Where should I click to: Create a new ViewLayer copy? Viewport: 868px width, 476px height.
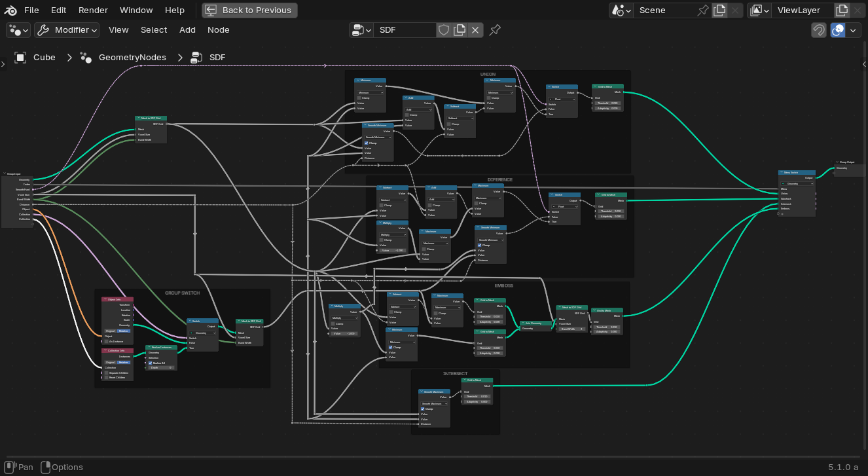842,10
